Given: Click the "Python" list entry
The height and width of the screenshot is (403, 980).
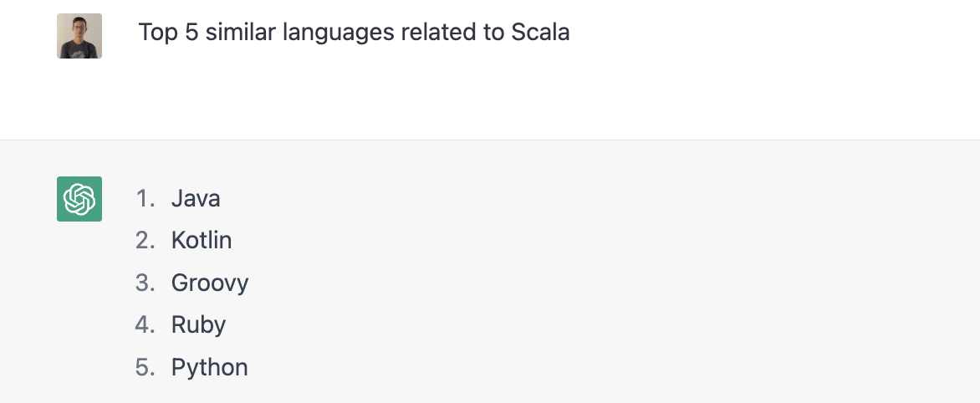Looking at the screenshot, I should [209, 367].
